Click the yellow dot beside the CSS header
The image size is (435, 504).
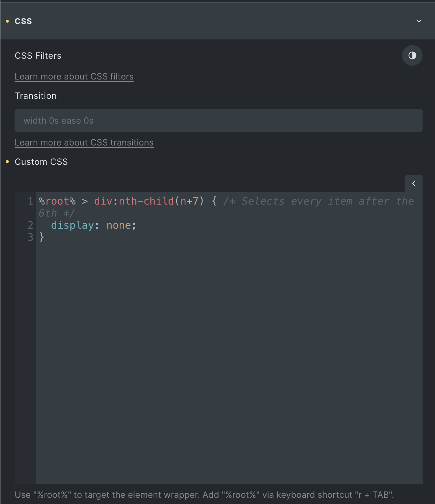click(7, 21)
